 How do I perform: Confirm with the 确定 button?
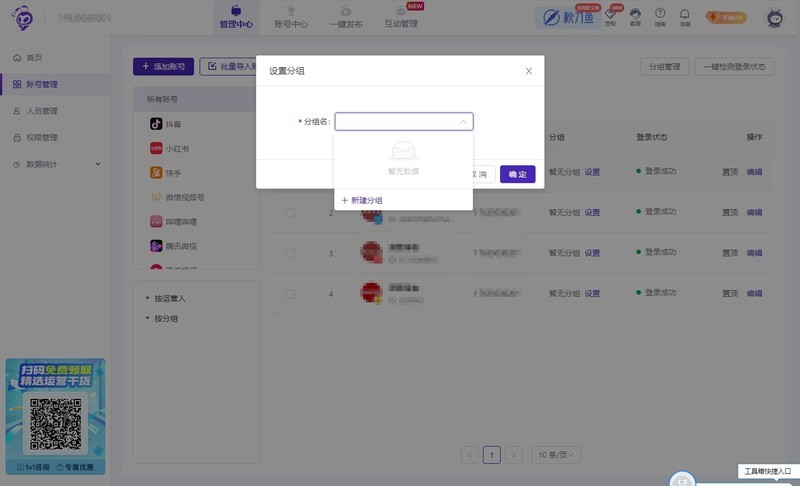coord(517,174)
